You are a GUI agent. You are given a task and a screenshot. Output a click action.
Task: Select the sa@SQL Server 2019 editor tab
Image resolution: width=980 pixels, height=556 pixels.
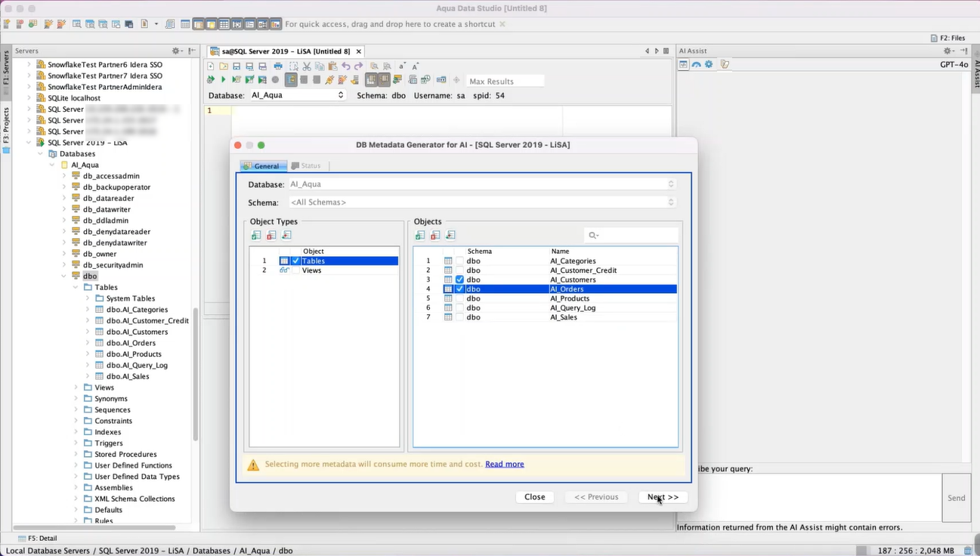tap(280, 51)
